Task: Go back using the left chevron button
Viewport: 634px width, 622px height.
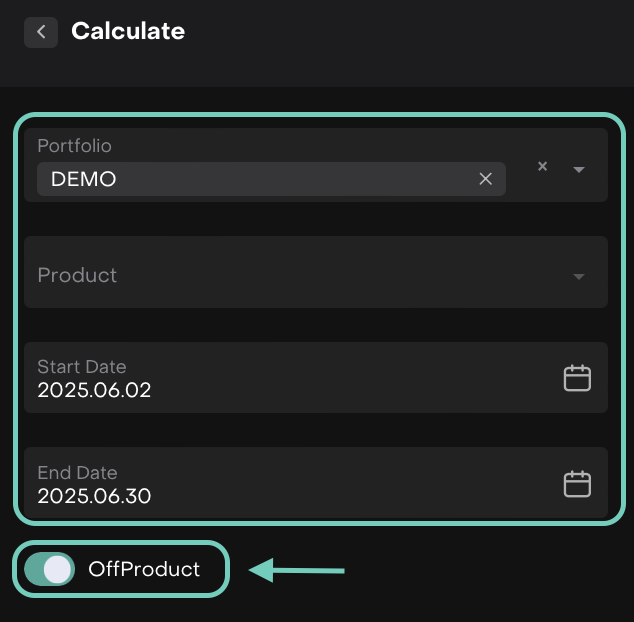Action: tap(41, 32)
